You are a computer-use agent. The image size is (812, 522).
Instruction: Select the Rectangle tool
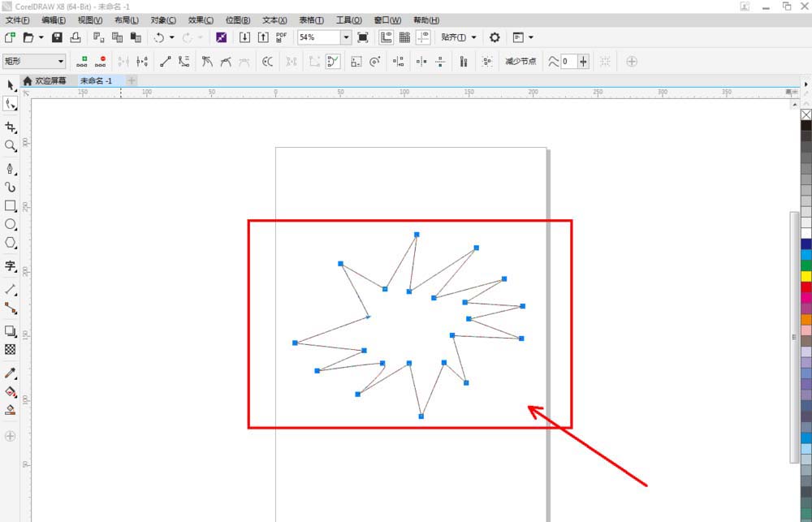tap(11, 205)
